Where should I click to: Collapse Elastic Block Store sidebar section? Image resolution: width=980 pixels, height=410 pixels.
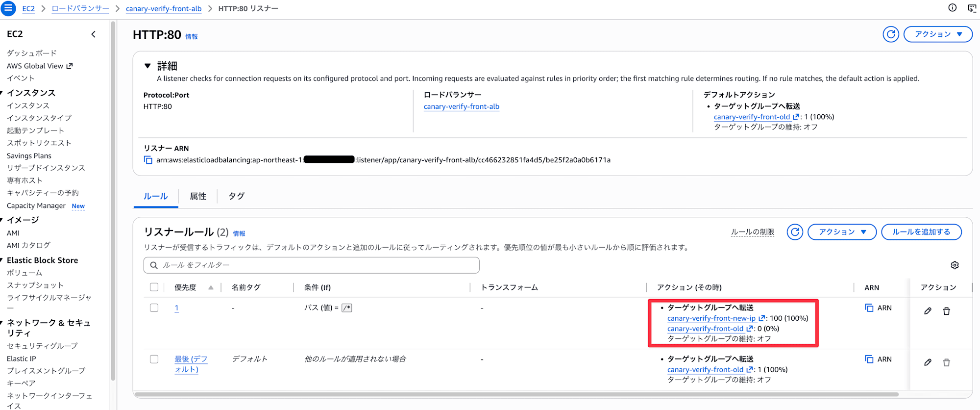coord(2,260)
